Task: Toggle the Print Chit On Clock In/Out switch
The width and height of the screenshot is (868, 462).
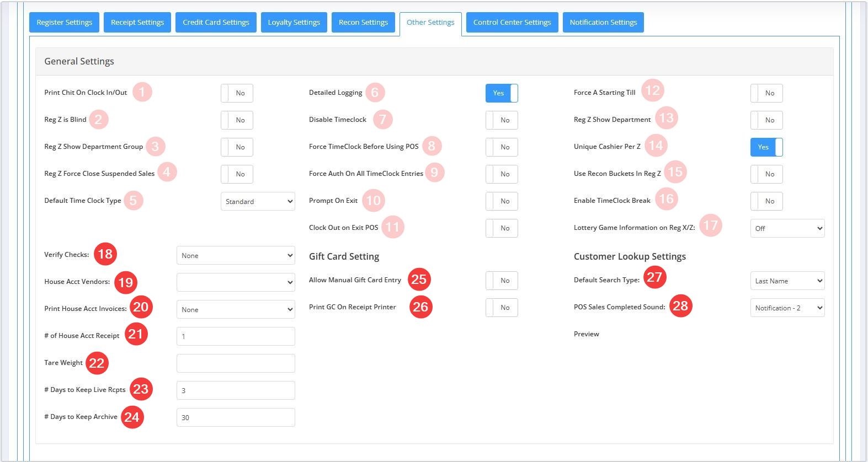Action: coord(237,93)
